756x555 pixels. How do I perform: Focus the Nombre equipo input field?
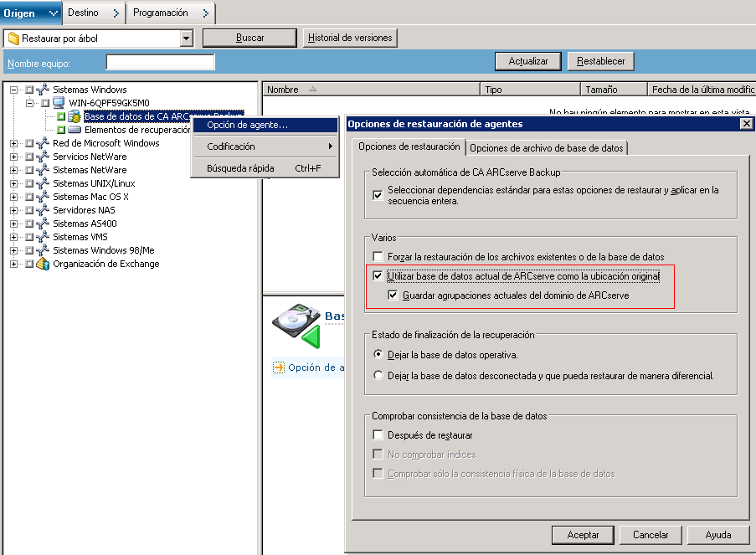(160, 62)
